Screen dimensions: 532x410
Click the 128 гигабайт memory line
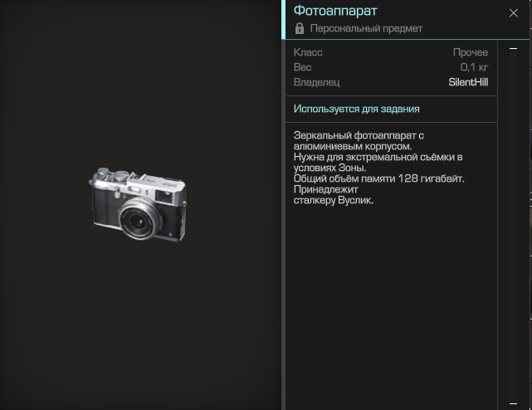(x=379, y=178)
